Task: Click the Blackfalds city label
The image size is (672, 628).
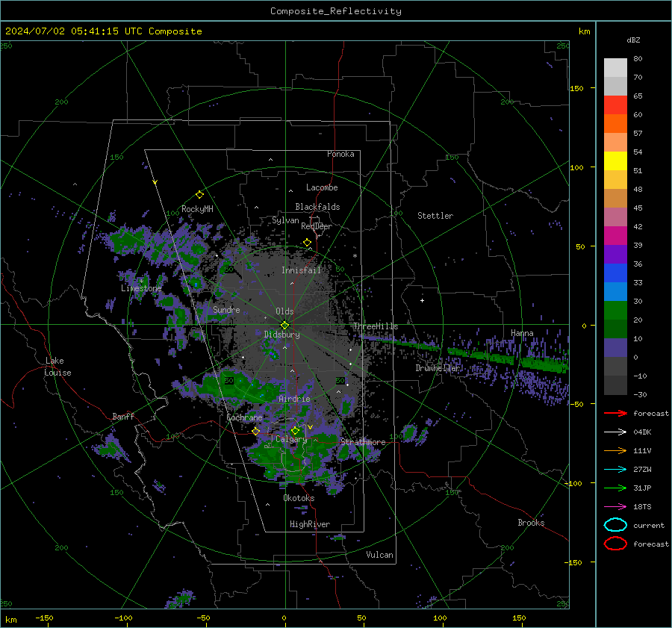Action: pyautogui.click(x=317, y=207)
